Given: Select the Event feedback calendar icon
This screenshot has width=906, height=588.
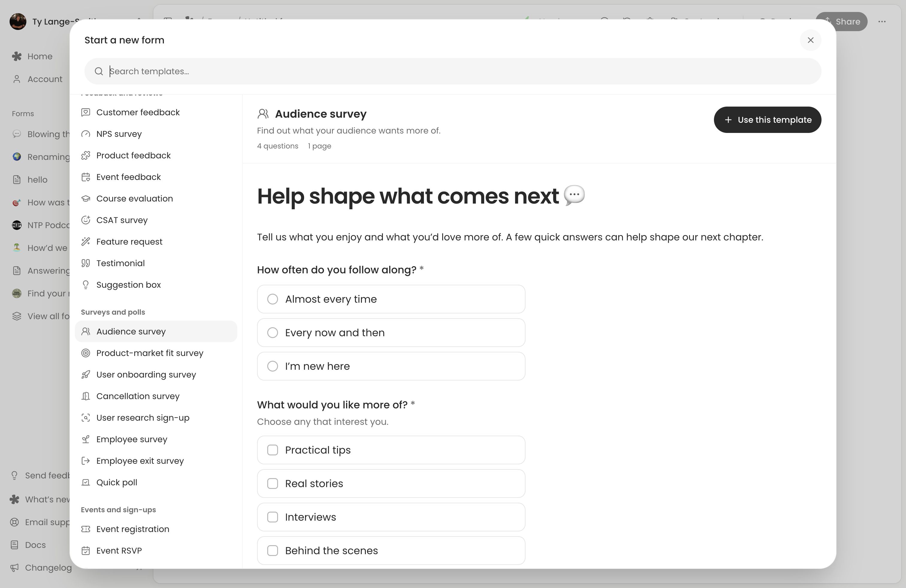Looking at the screenshot, I should coord(86,177).
